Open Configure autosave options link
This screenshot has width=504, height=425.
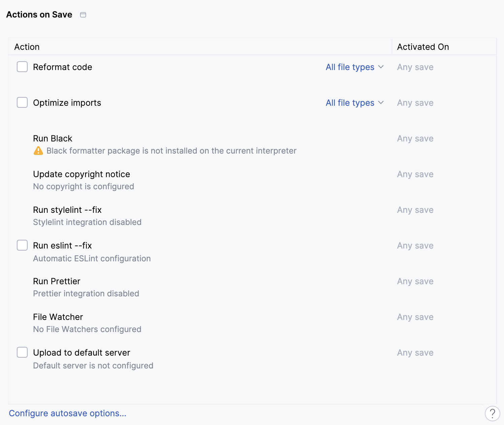(x=67, y=413)
